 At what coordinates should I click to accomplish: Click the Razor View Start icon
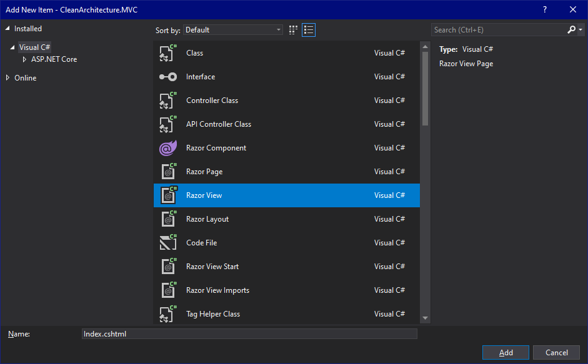[168, 267]
